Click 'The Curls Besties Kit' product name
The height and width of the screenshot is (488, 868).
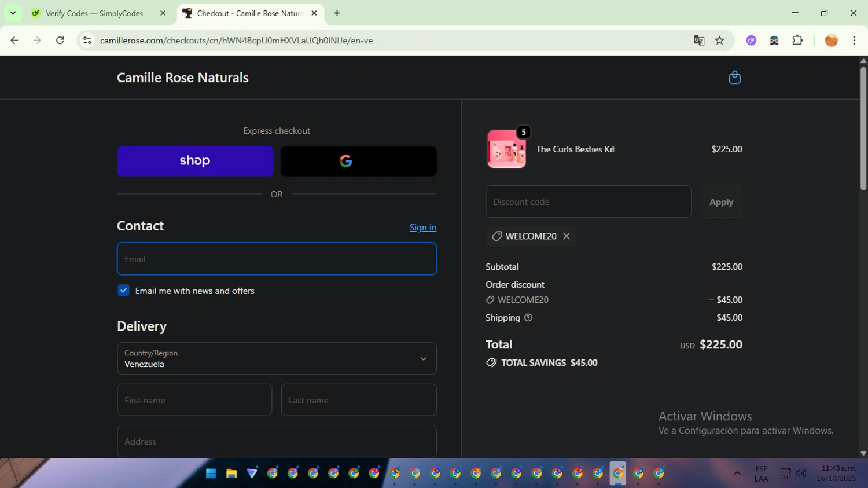point(575,149)
